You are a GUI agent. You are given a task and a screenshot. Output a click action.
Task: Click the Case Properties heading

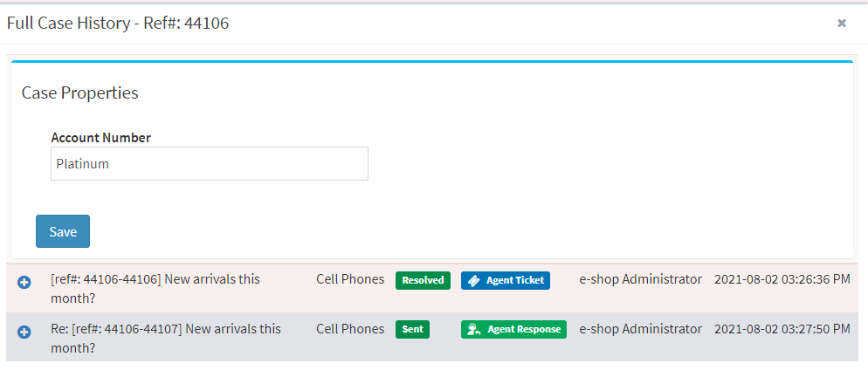[79, 93]
